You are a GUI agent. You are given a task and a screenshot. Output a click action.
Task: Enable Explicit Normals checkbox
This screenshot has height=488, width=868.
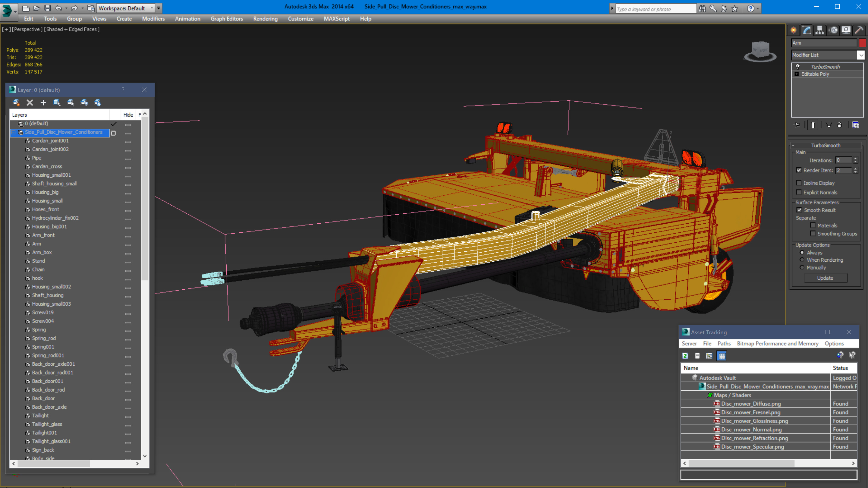coord(799,192)
